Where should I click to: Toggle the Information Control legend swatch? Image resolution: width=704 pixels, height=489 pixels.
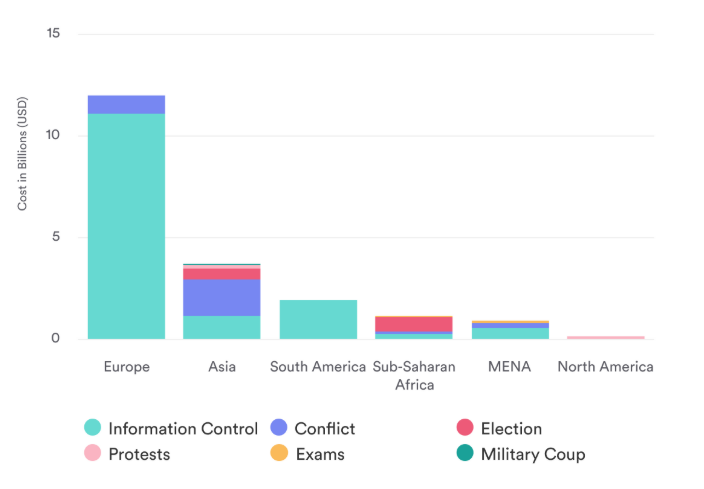(x=93, y=429)
